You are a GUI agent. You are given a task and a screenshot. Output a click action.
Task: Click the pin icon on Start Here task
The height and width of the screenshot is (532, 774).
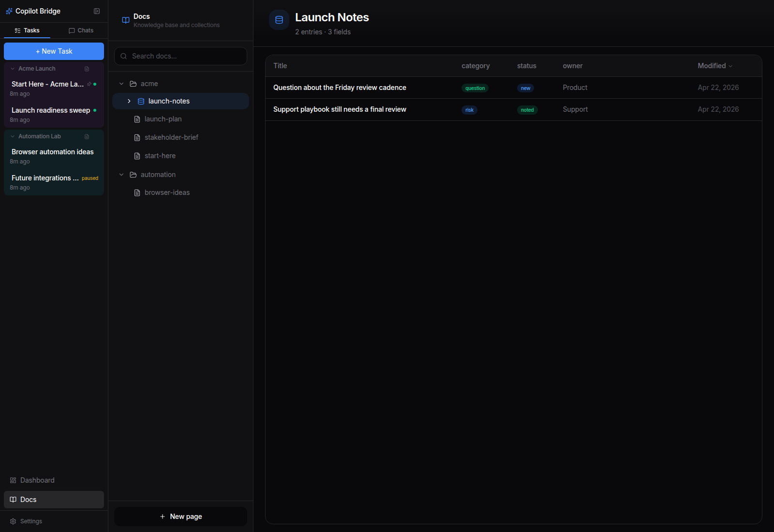tap(89, 84)
